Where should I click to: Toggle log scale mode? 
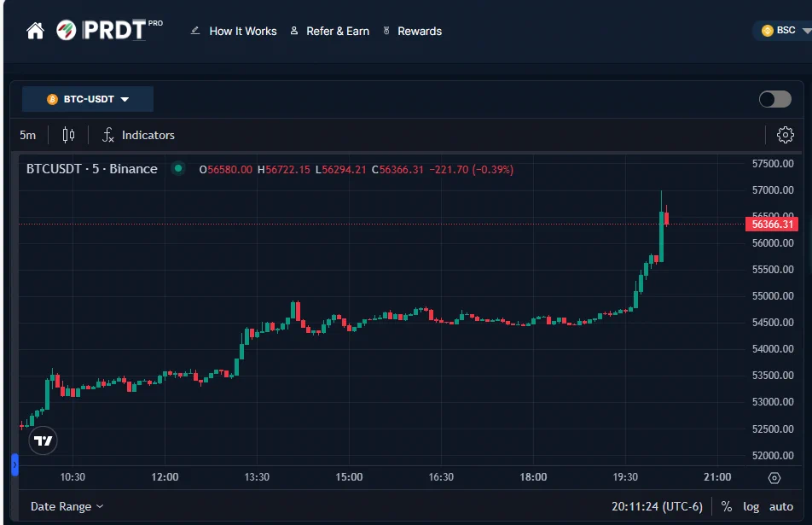[751, 506]
